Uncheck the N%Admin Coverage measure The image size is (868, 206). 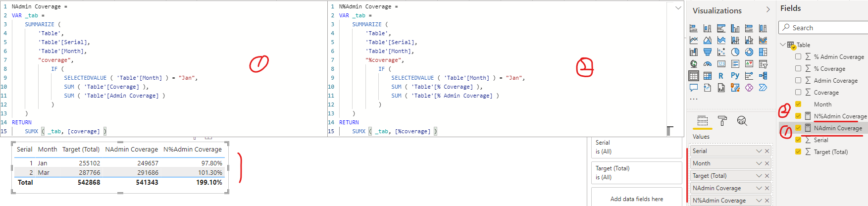click(x=798, y=116)
